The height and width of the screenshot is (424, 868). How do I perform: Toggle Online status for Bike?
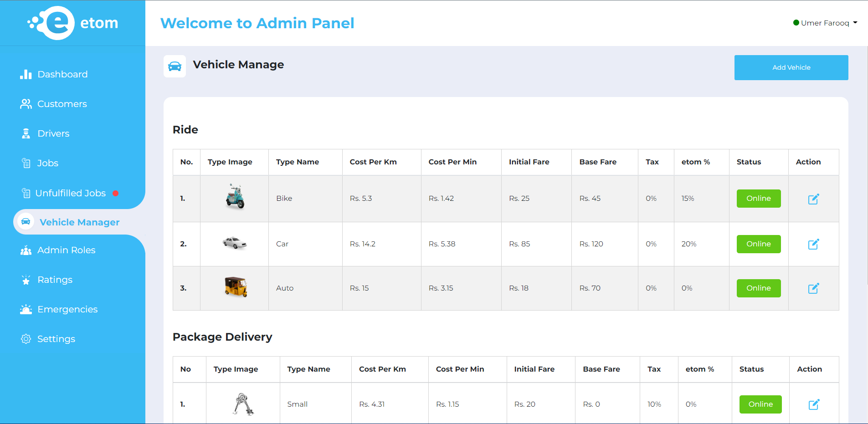pyautogui.click(x=758, y=199)
